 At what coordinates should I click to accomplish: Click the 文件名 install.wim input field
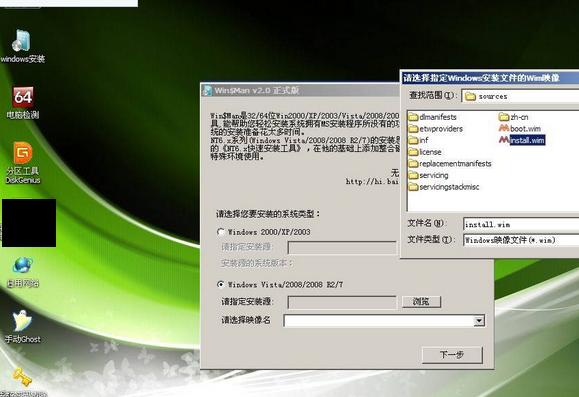[x=521, y=224]
